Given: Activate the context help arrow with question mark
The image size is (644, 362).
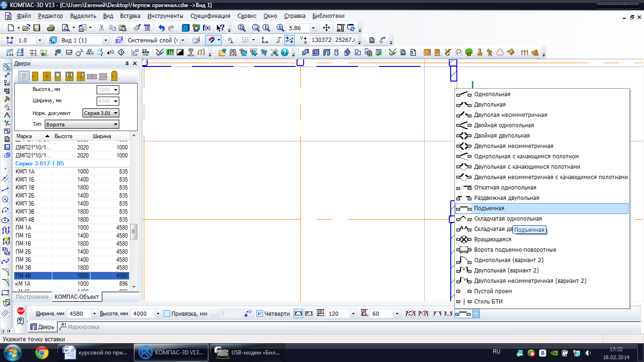Looking at the screenshot, I should tap(220, 28).
